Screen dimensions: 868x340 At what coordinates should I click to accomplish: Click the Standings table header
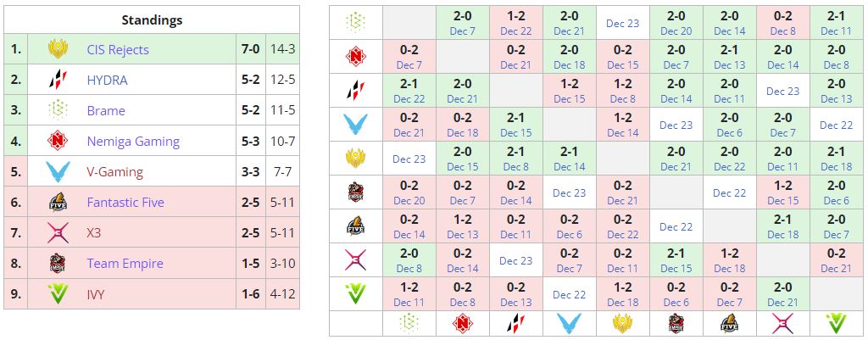[152, 20]
